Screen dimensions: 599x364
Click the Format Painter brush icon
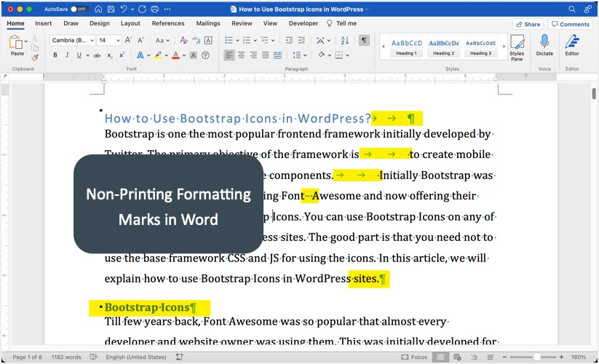(35, 57)
